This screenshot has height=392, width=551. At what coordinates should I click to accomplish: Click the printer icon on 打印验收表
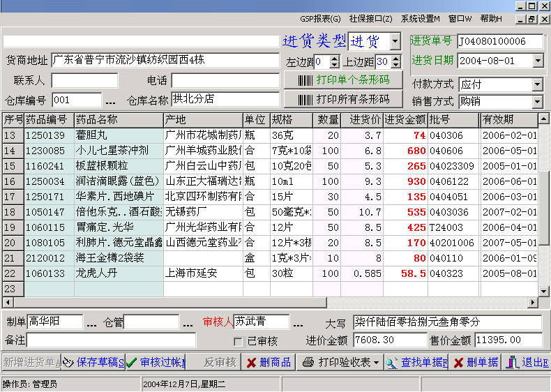click(308, 363)
